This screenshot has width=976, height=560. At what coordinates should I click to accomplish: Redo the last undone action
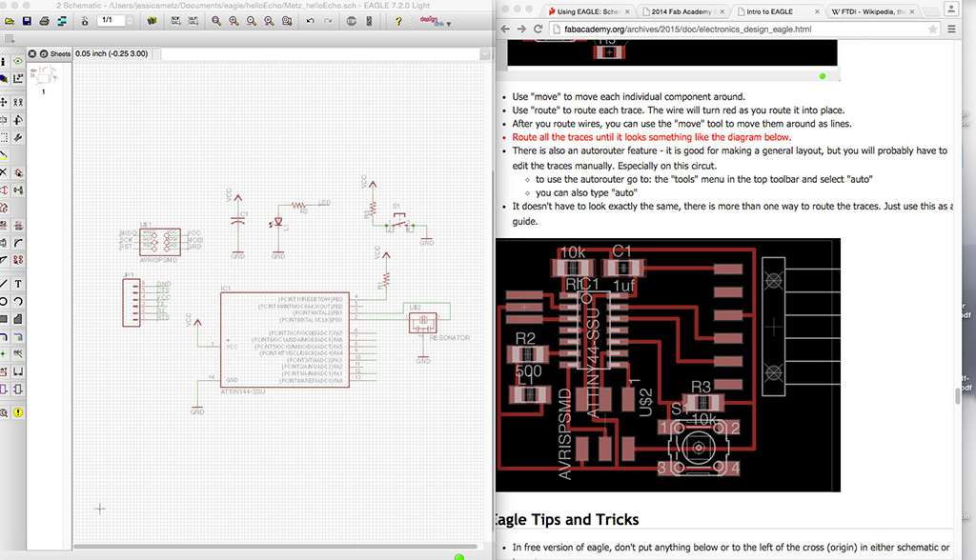(x=328, y=21)
